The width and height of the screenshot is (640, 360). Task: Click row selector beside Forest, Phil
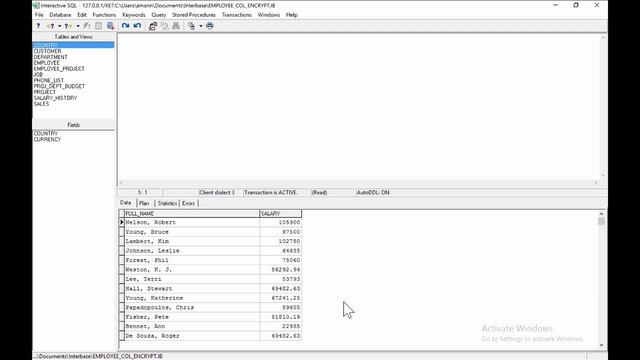click(x=122, y=260)
